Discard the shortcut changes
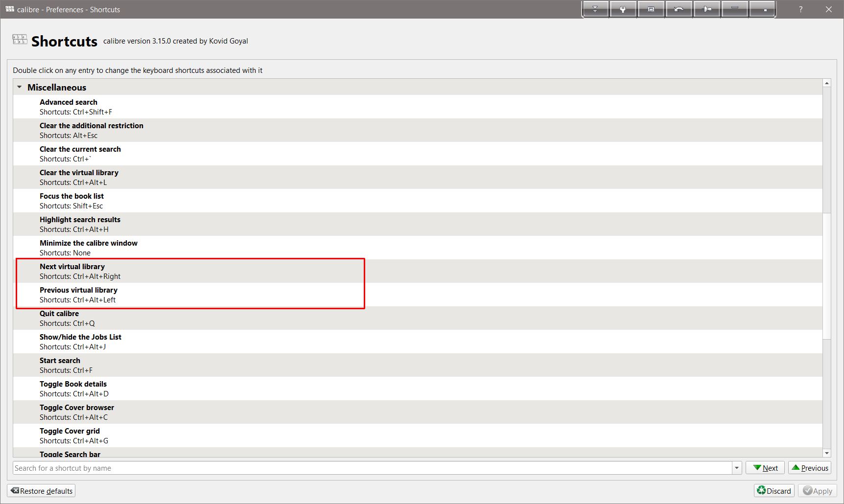 [x=774, y=491]
